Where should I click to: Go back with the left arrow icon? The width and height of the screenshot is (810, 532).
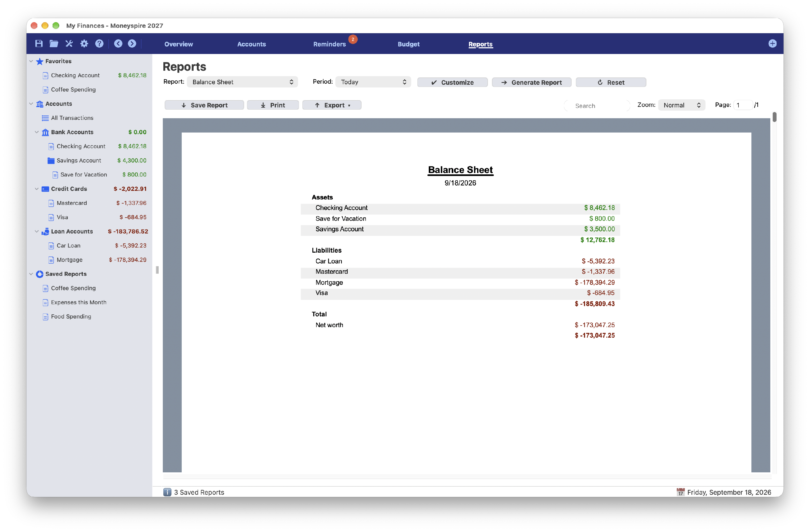click(x=118, y=43)
